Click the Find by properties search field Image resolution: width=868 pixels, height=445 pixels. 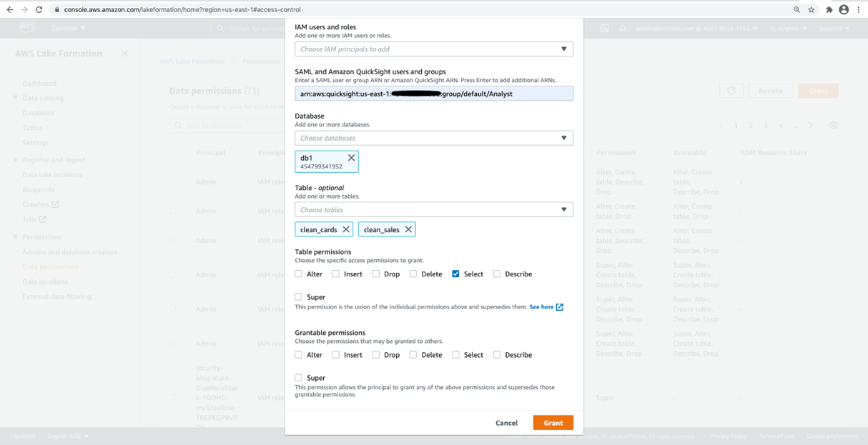[x=229, y=126]
